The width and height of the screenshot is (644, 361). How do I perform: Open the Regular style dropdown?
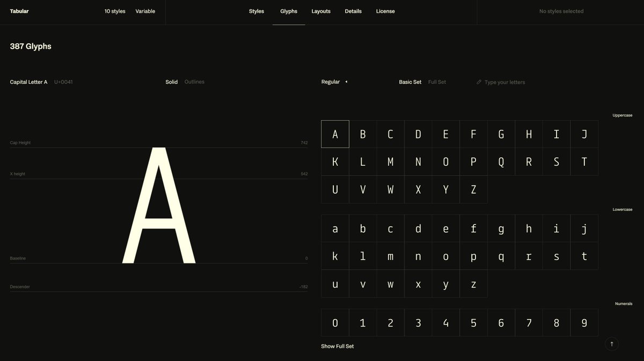334,82
